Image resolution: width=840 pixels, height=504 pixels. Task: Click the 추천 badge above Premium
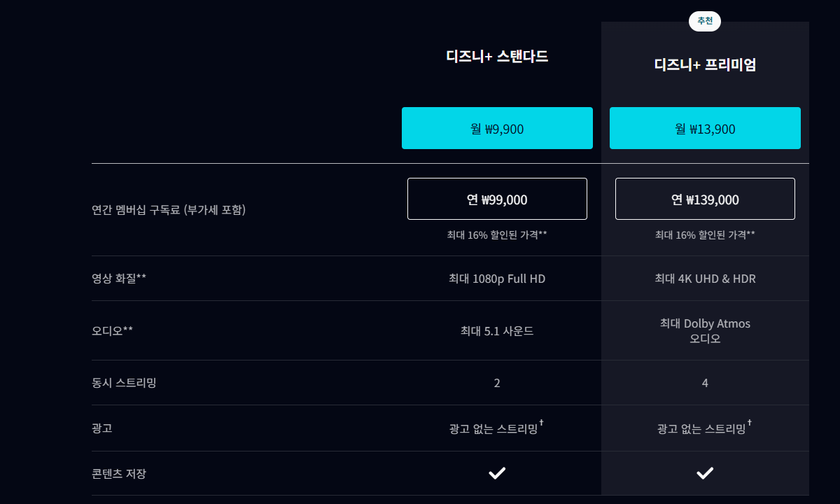(x=705, y=21)
